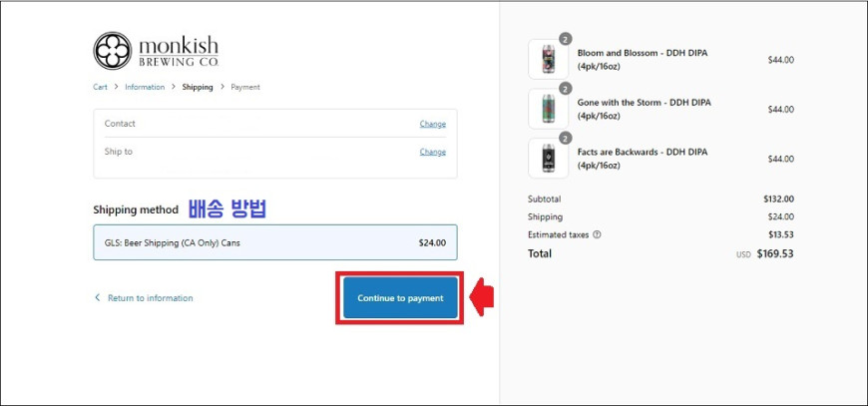Image resolution: width=868 pixels, height=406 pixels.
Task: Change the Contact details
Action: click(x=432, y=124)
